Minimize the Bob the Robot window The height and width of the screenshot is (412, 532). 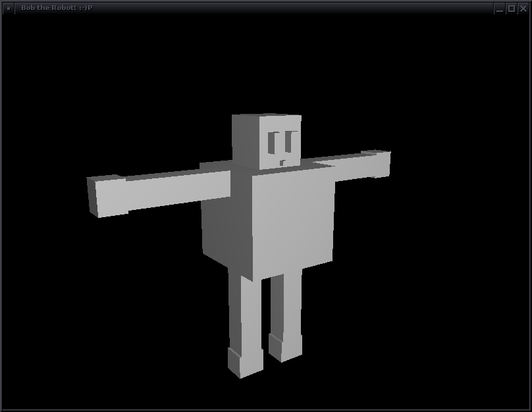pyautogui.click(x=500, y=9)
